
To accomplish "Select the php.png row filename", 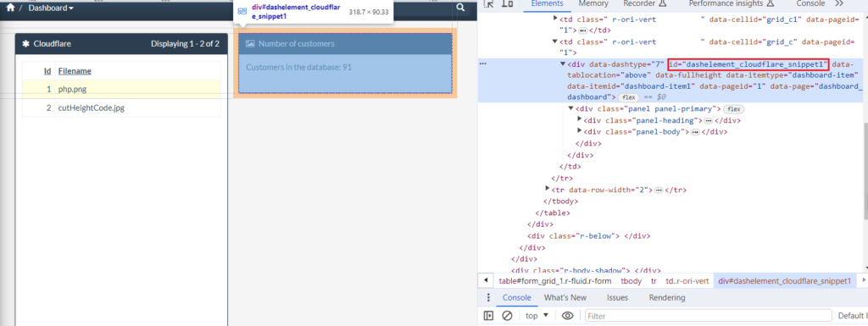I will [x=73, y=89].
